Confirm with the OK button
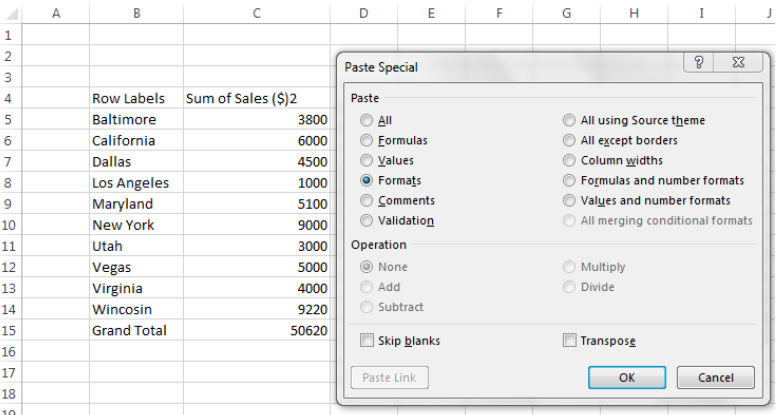The image size is (777, 415). point(627,378)
